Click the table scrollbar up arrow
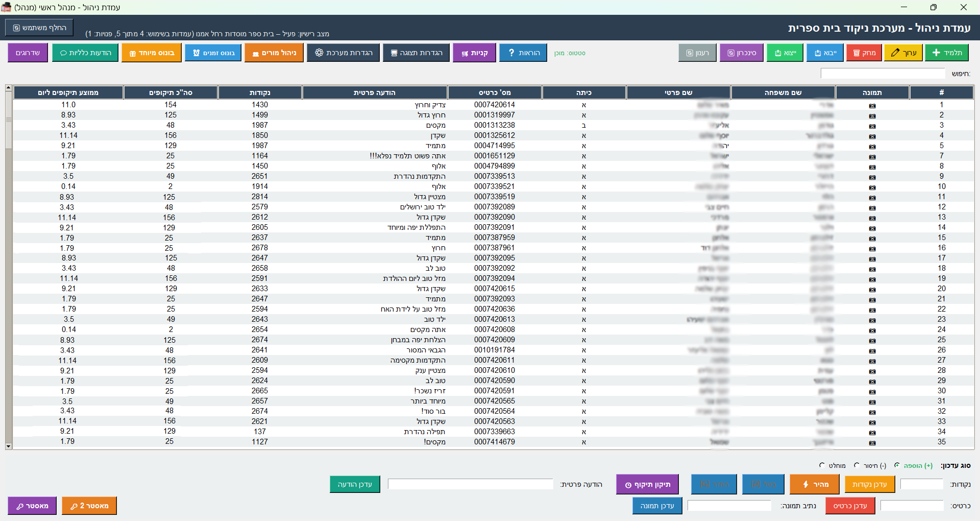Screen dimensions: 980x521 pos(9,88)
